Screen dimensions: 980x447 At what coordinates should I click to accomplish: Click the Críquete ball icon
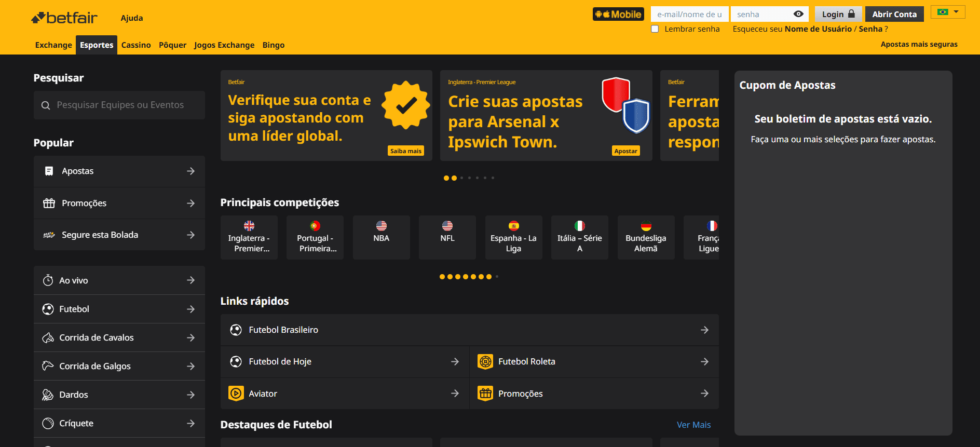[x=48, y=423]
